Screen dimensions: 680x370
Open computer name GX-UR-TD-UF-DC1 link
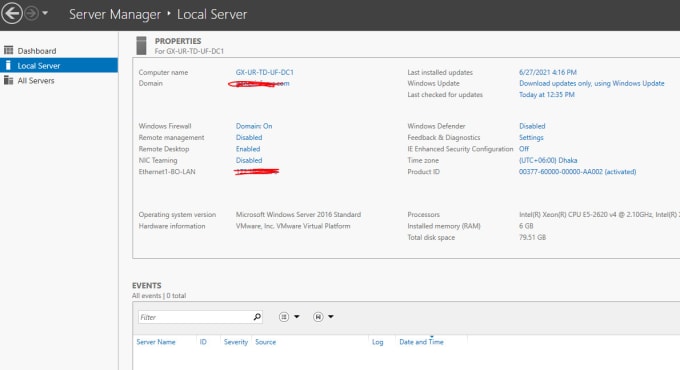point(265,72)
